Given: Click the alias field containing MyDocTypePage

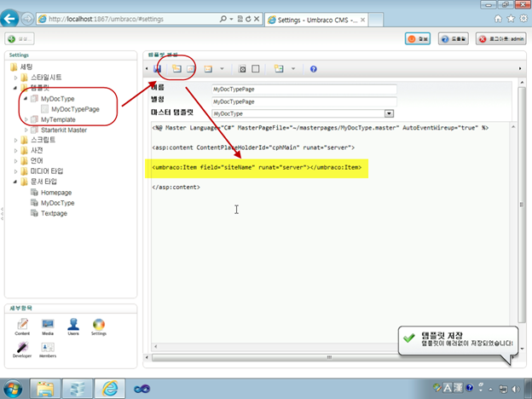Looking at the screenshot, I should [x=304, y=101].
